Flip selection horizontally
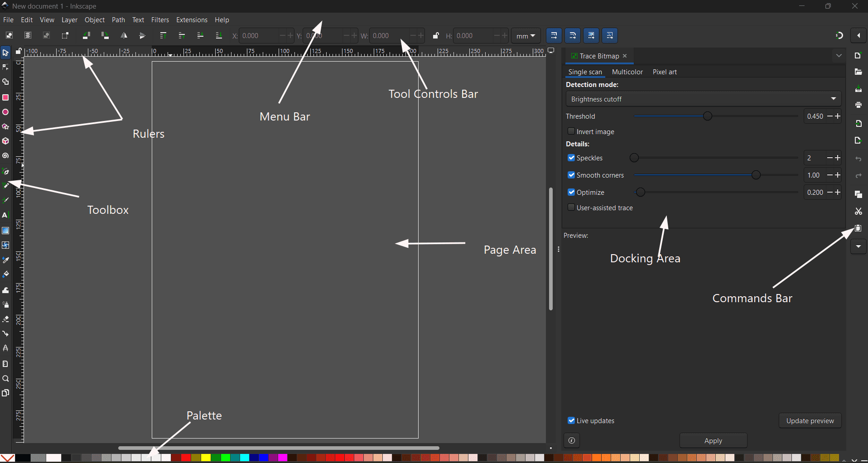This screenshot has width=868, height=463. 124,35
